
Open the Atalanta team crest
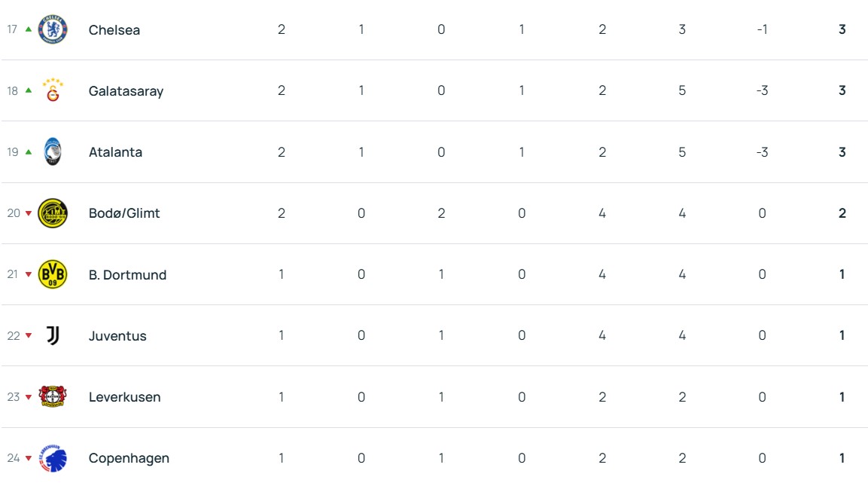tap(53, 151)
